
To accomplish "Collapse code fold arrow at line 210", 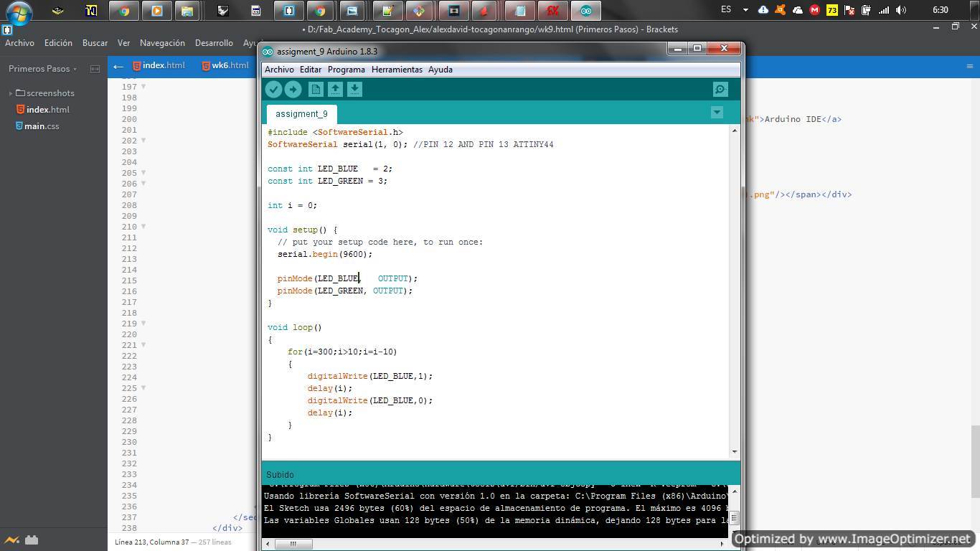I will coord(143,227).
